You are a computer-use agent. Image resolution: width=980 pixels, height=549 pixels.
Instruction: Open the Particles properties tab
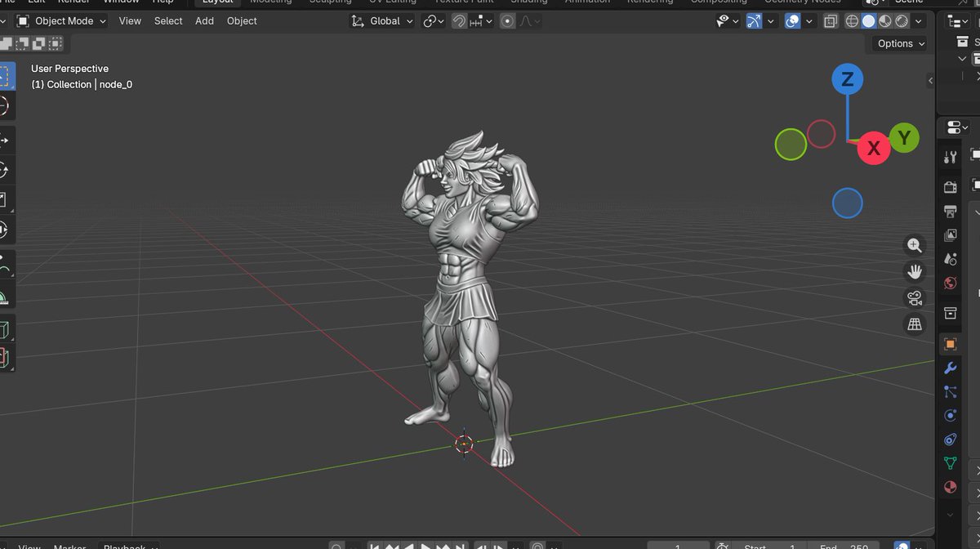pyautogui.click(x=950, y=392)
